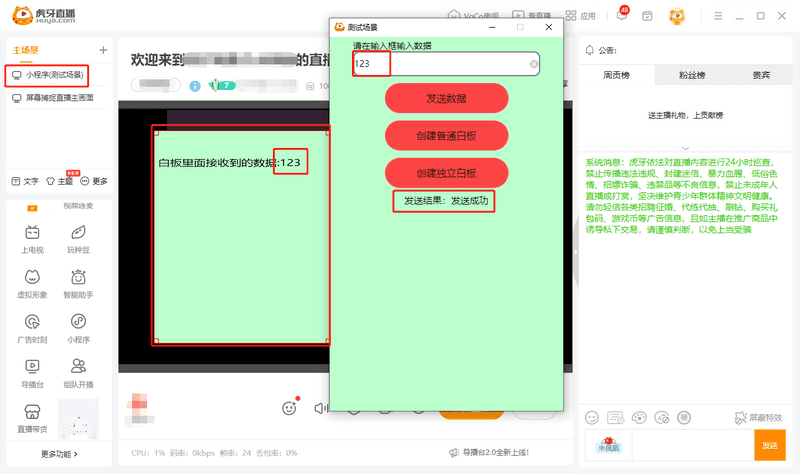Open the hamburger main menu
The image size is (800, 474).
[718, 16]
